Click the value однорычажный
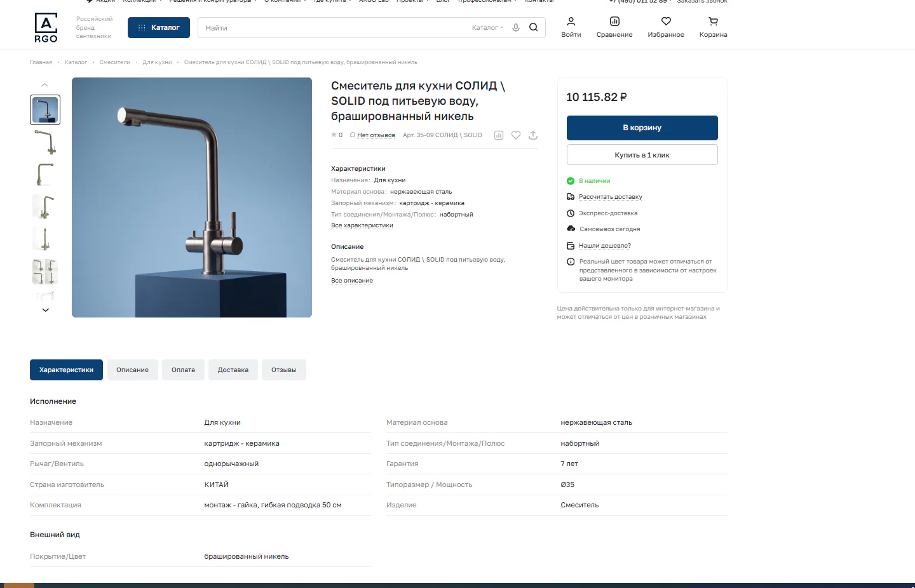 (231, 464)
